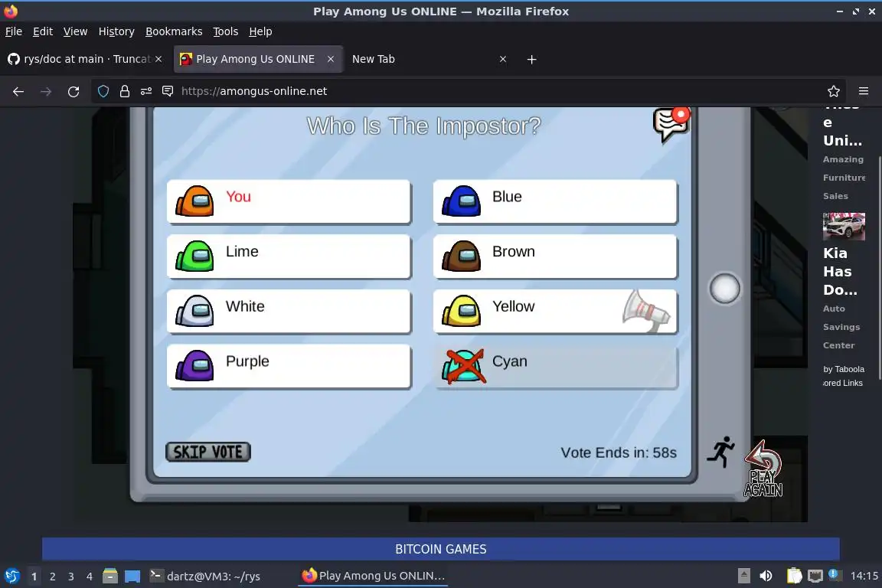
Task: Click the Firefox Play Among Us taskbar item
Action: (373, 577)
